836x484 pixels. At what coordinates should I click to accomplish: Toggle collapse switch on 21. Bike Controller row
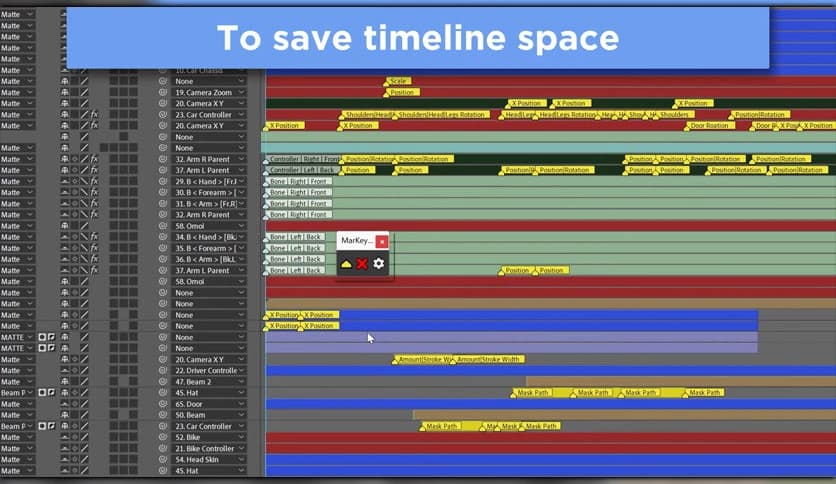(75, 448)
